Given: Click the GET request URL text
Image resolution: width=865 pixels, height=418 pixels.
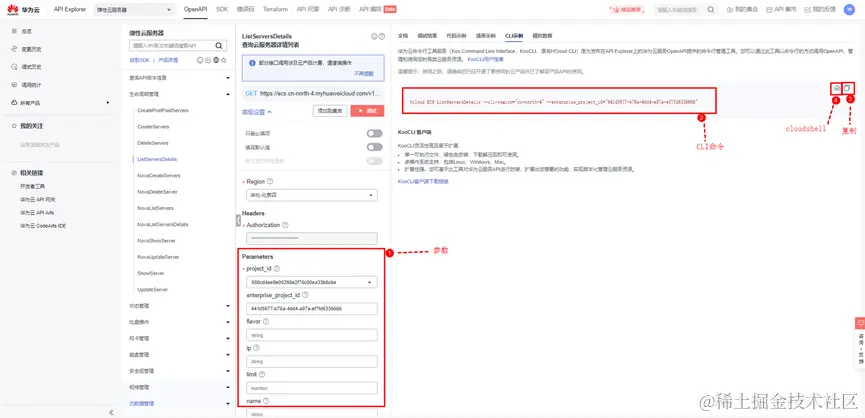Looking at the screenshot, I should pos(320,94).
